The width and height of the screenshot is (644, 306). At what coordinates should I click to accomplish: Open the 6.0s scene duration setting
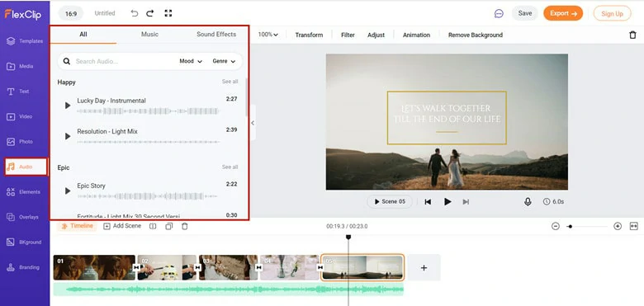coord(553,202)
